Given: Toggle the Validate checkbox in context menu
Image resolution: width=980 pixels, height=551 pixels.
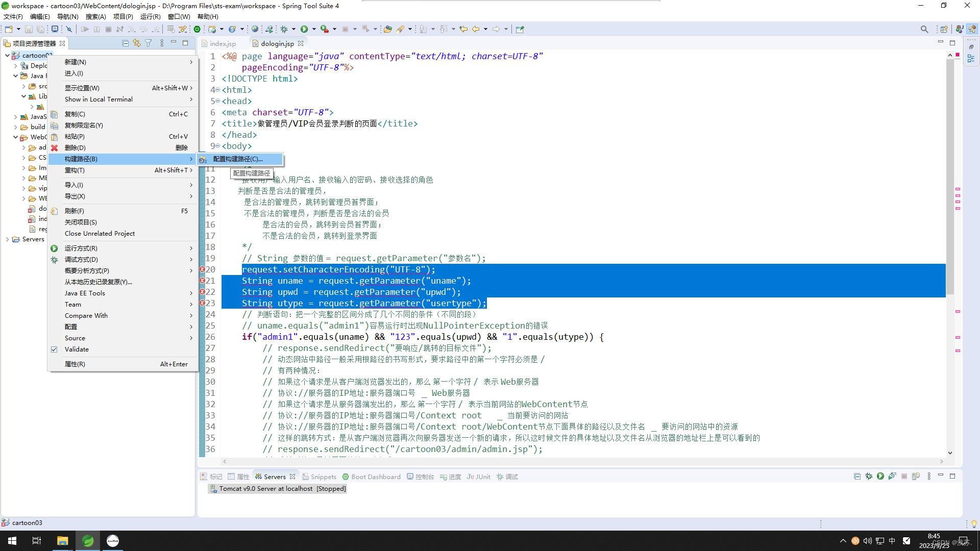Looking at the screenshot, I should (x=55, y=349).
